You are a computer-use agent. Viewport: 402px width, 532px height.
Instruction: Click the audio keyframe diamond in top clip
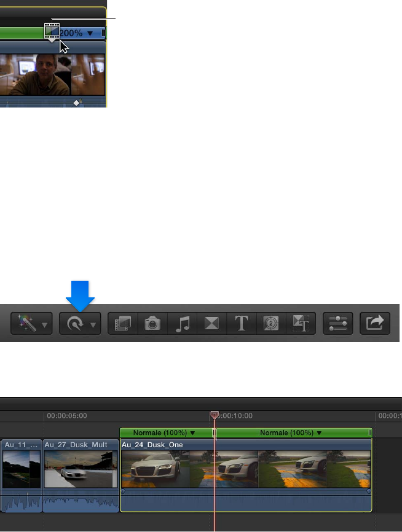pos(76,103)
